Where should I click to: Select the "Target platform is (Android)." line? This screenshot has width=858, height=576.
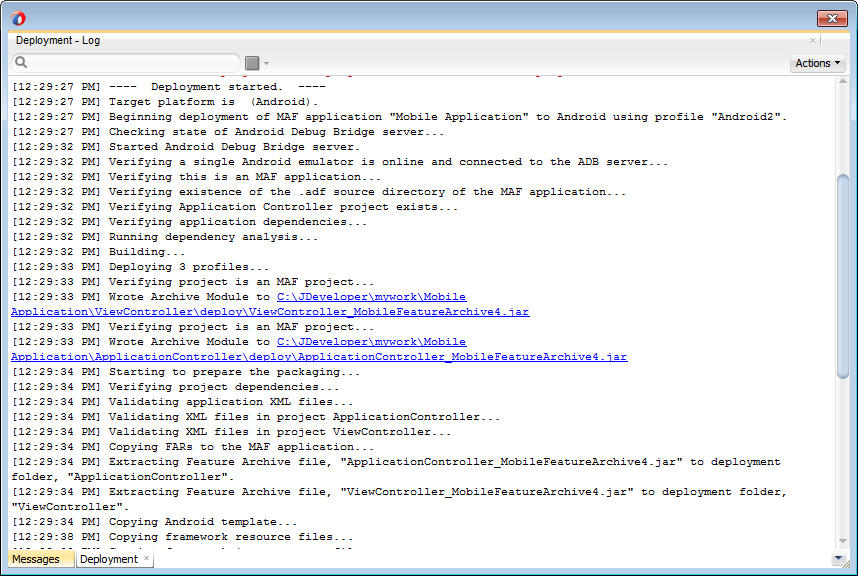pos(165,102)
